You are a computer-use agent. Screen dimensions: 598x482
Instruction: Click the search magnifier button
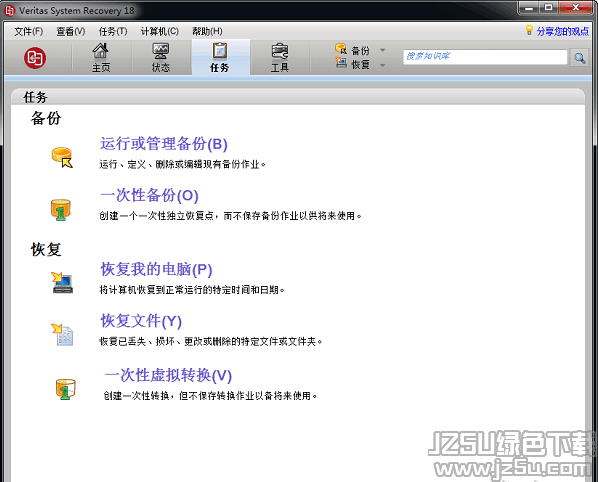click(x=580, y=58)
